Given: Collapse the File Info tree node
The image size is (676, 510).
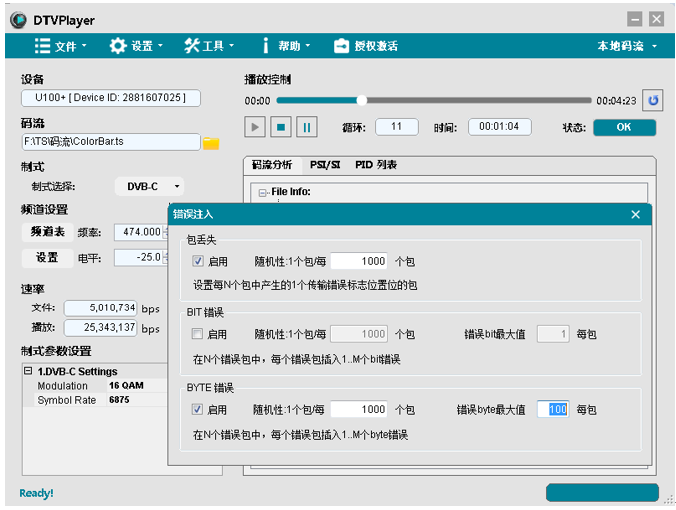Looking at the screenshot, I should click(262, 193).
